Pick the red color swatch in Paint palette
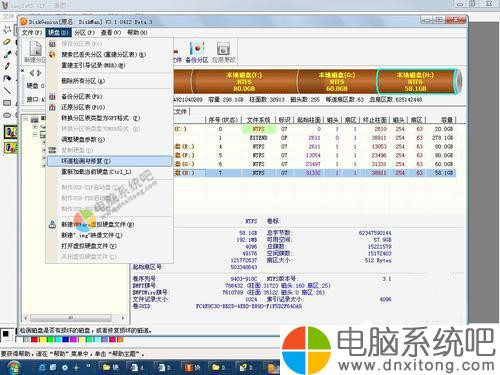 coord(34,340)
